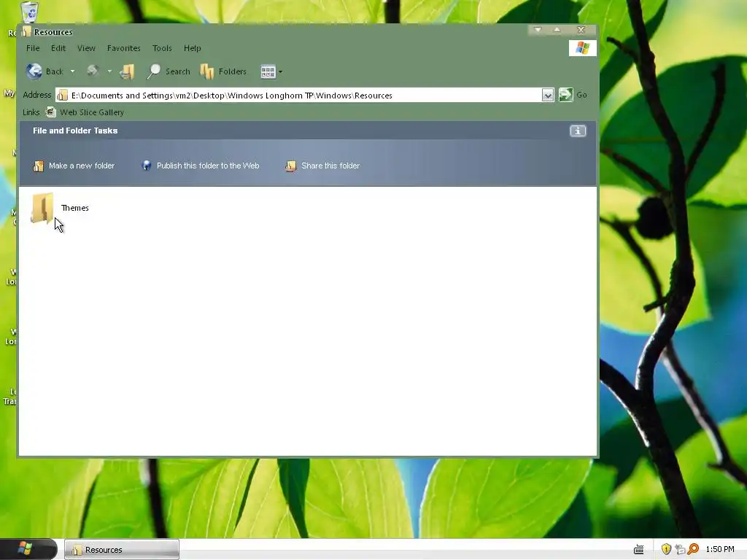Open the Edit menu
The width and height of the screenshot is (747, 560).
click(x=58, y=48)
